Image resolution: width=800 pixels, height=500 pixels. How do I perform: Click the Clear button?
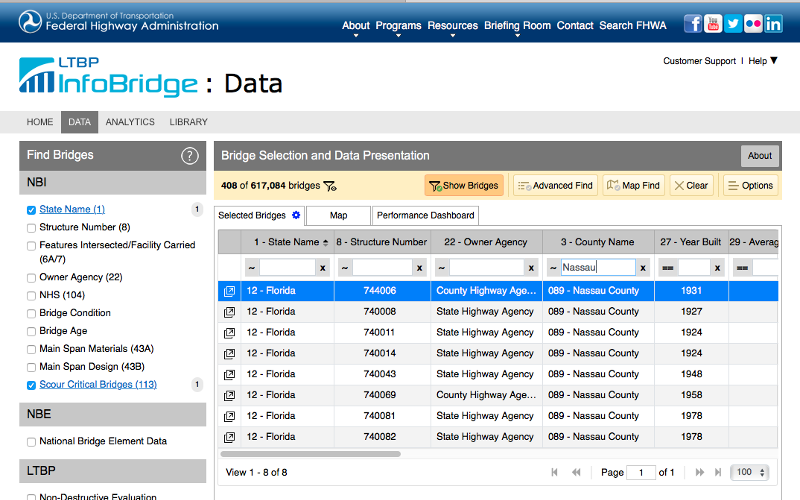[691, 186]
